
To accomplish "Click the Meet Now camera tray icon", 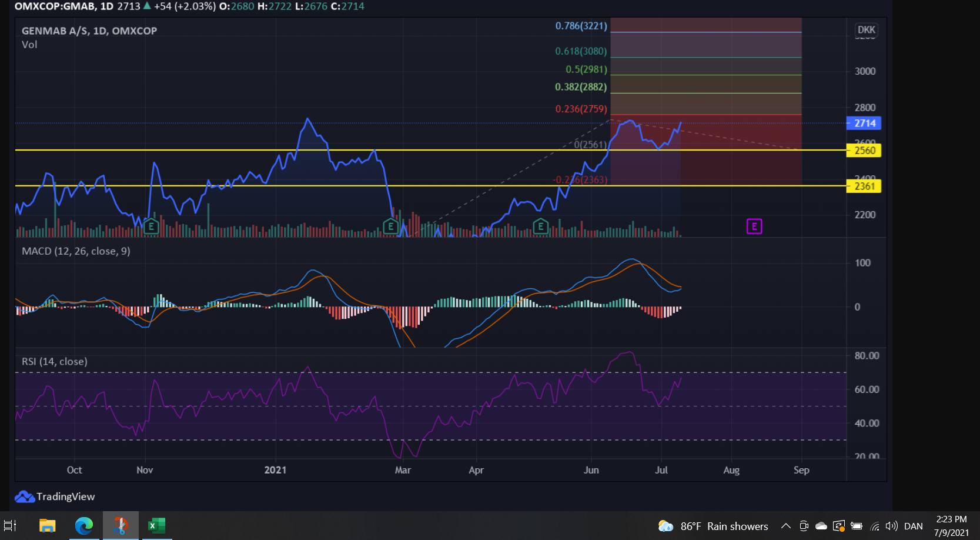I will [x=804, y=526].
